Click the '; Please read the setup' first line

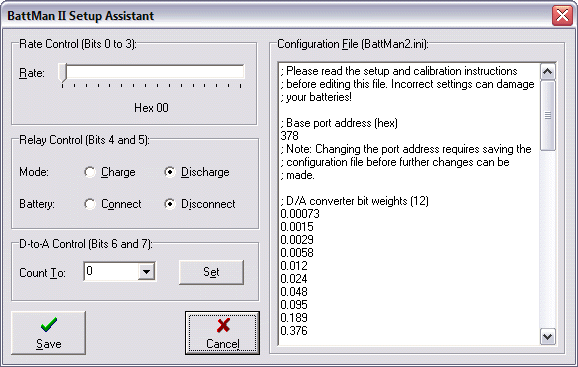399,71
